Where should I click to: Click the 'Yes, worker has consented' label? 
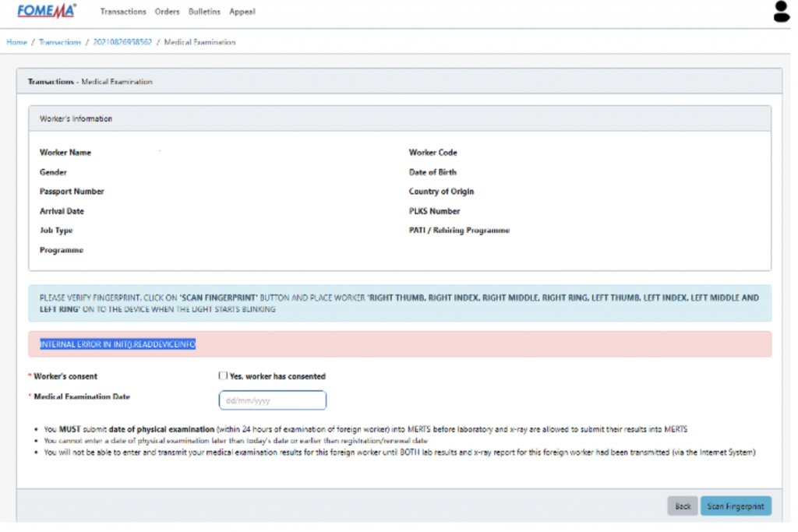click(x=277, y=376)
